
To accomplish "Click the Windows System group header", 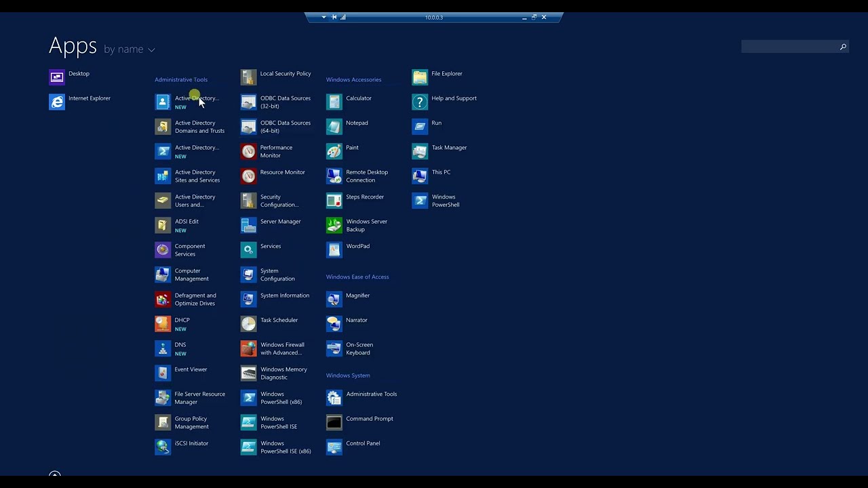I will tap(348, 375).
